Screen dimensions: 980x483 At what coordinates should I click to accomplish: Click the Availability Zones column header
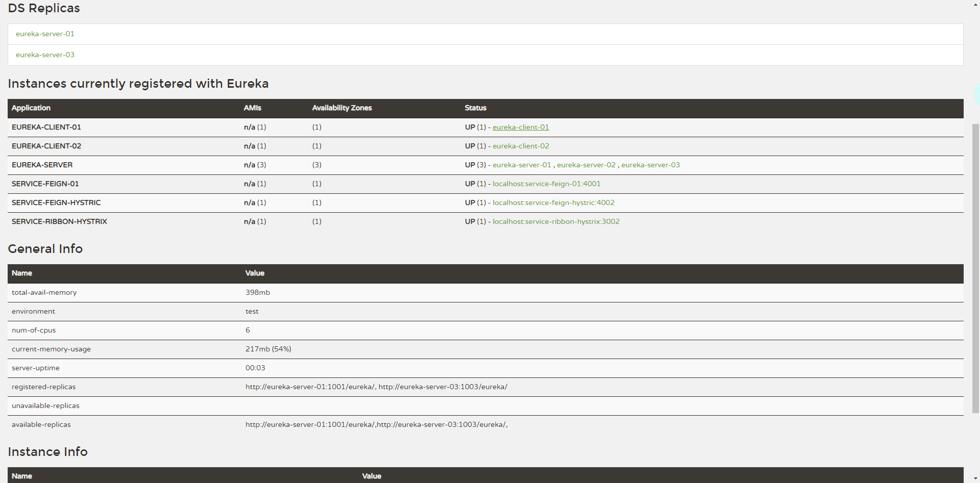(x=342, y=108)
